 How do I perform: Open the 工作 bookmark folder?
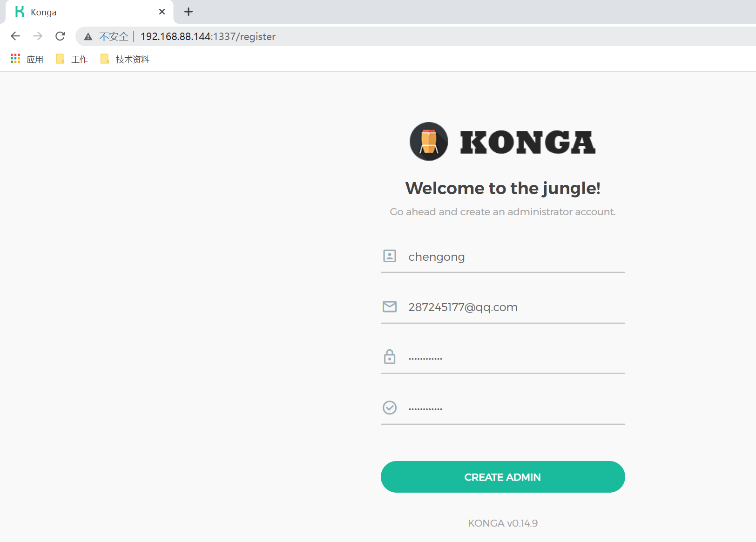pyautogui.click(x=72, y=59)
